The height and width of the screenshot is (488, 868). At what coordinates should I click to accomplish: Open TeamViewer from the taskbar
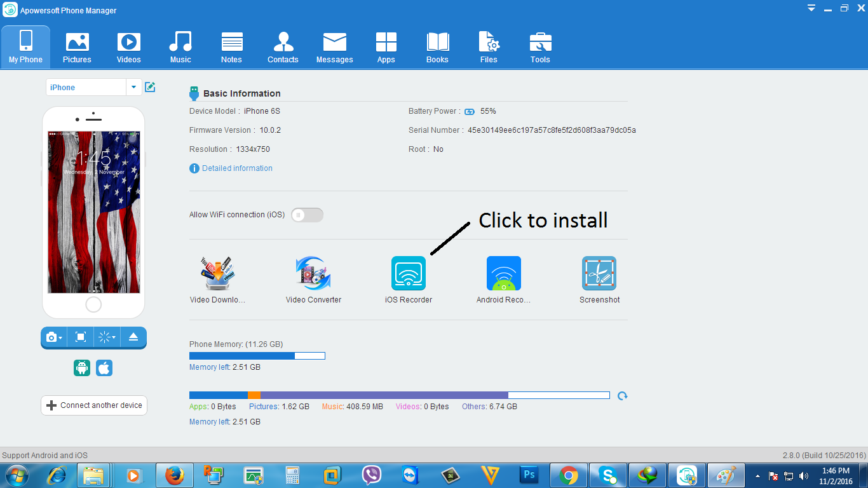pos(411,475)
